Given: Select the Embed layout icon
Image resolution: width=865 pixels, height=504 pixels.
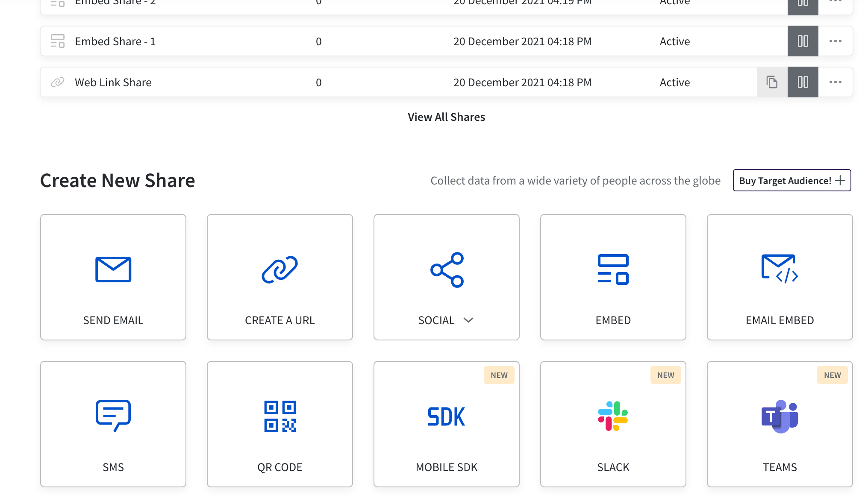Looking at the screenshot, I should (613, 270).
